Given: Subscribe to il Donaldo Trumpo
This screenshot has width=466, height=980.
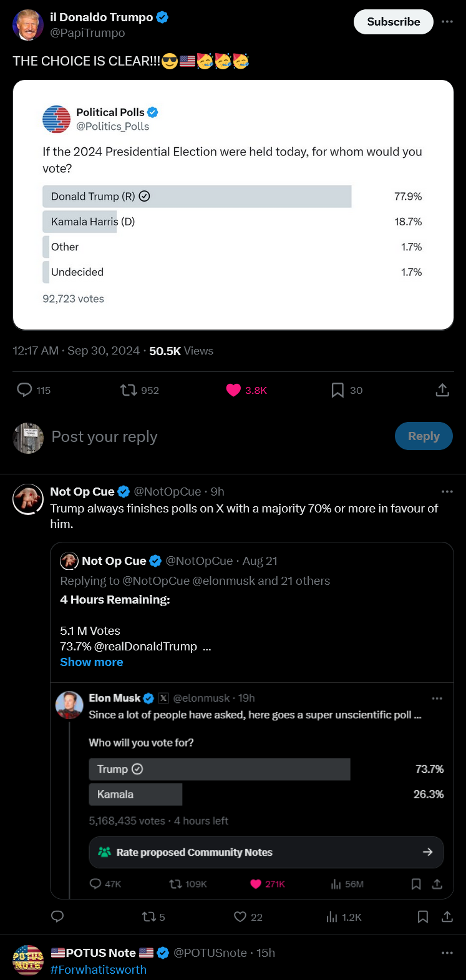Looking at the screenshot, I should (x=393, y=22).
